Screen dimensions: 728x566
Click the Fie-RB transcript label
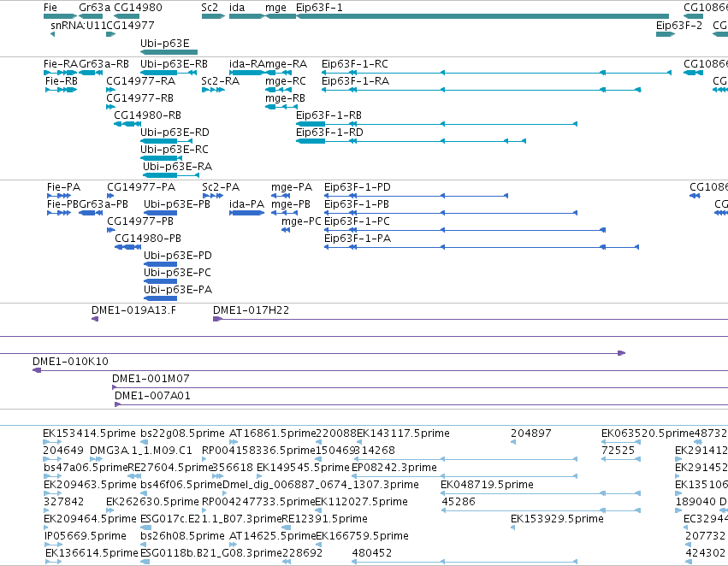[62, 81]
